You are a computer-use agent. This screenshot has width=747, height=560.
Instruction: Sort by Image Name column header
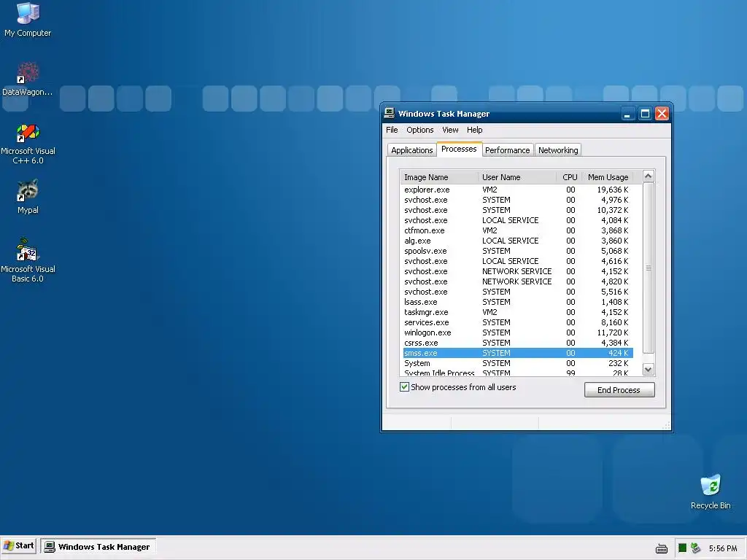[x=439, y=177]
